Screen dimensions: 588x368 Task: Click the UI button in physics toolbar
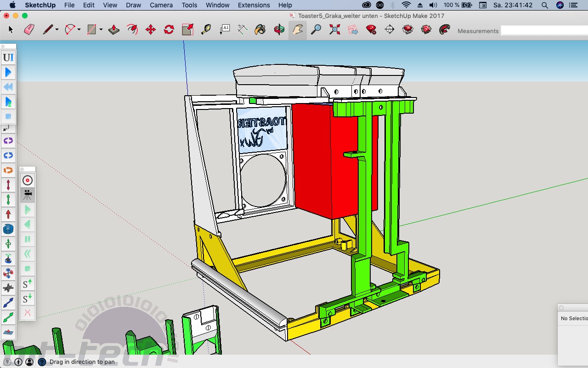(8, 57)
